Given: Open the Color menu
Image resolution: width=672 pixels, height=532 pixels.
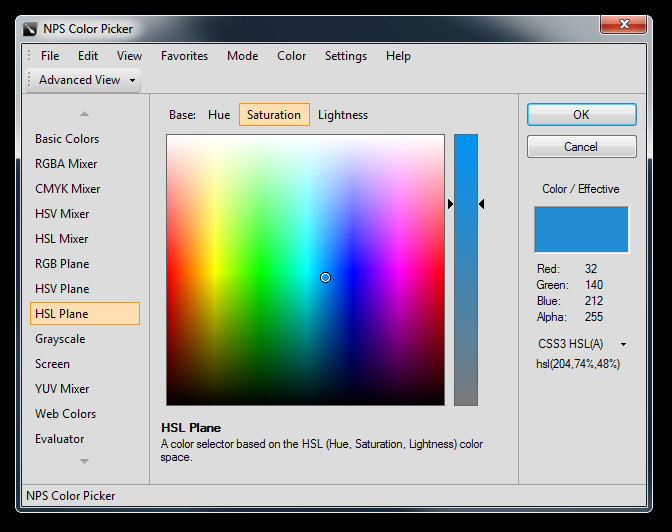Looking at the screenshot, I should (x=291, y=56).
